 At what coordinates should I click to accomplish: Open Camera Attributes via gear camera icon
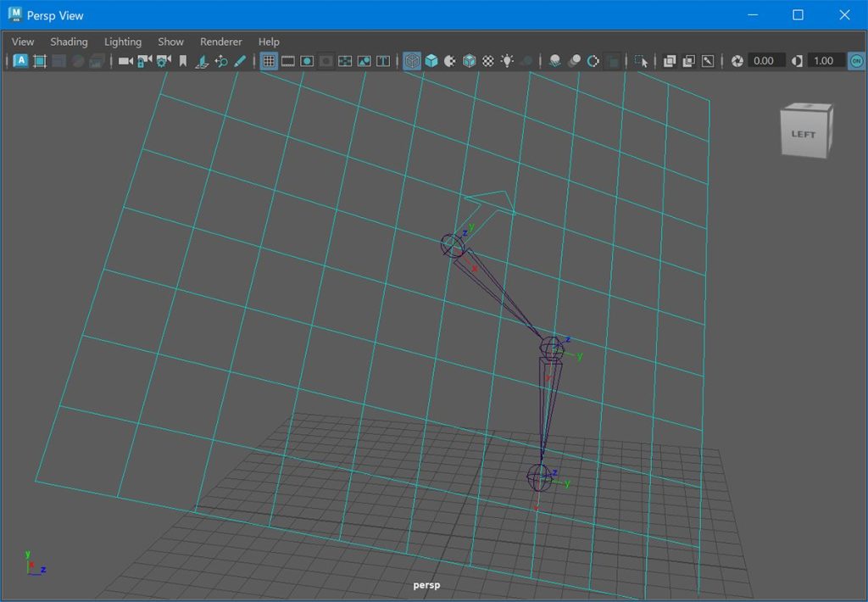point(164,61)
